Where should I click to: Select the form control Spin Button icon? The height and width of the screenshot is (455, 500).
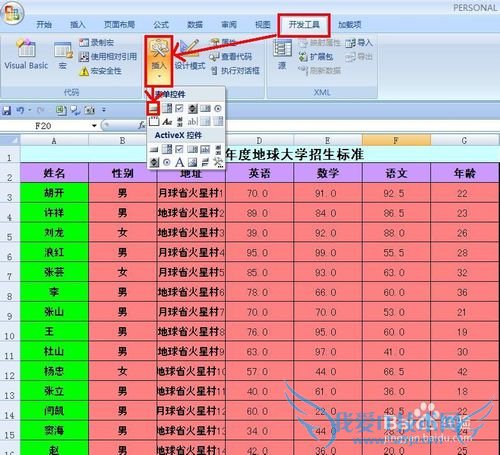coord(192,109)
